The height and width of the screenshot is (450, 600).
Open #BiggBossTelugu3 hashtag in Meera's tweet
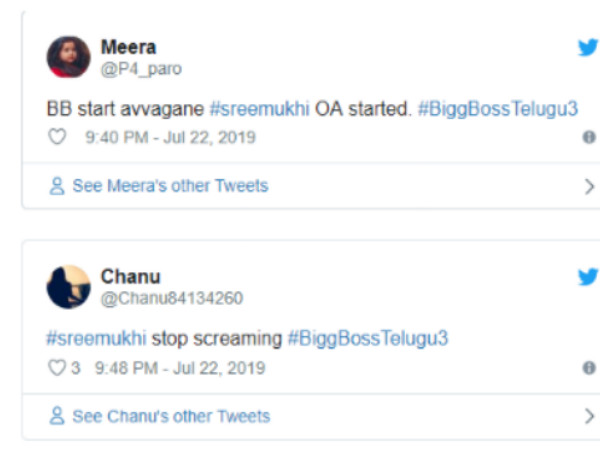[498, 109]
